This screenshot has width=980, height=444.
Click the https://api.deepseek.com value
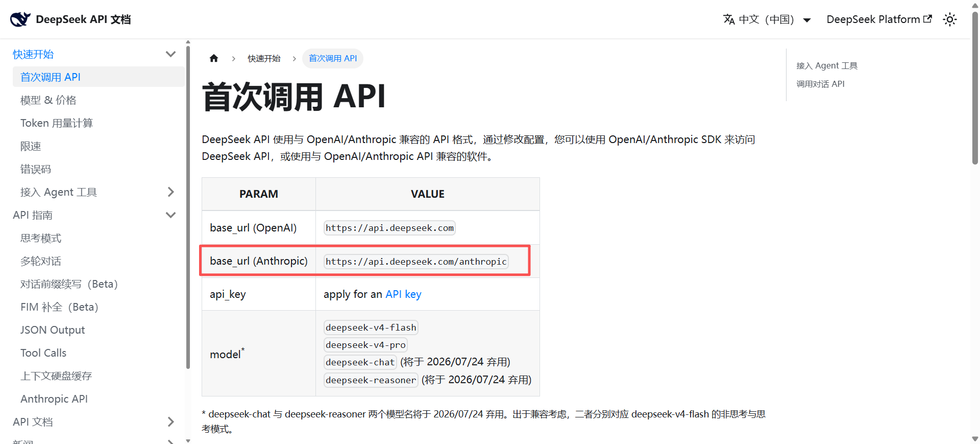[389, 228]
